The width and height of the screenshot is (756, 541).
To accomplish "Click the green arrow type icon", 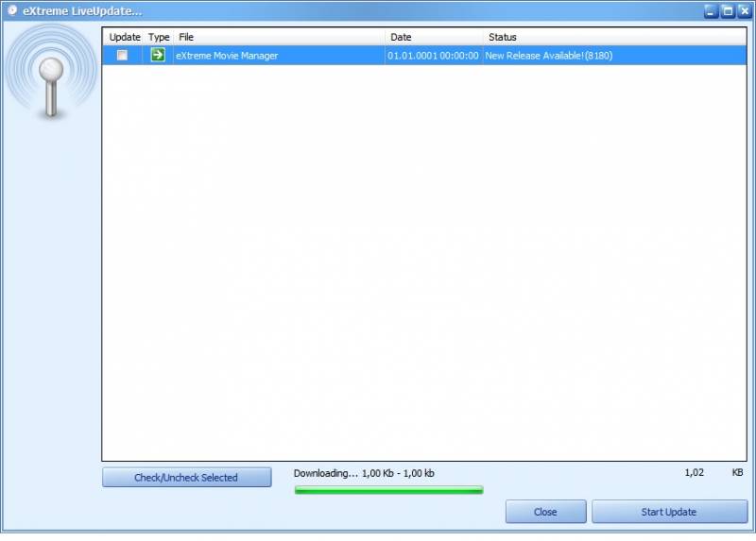I will coord(158,55).
